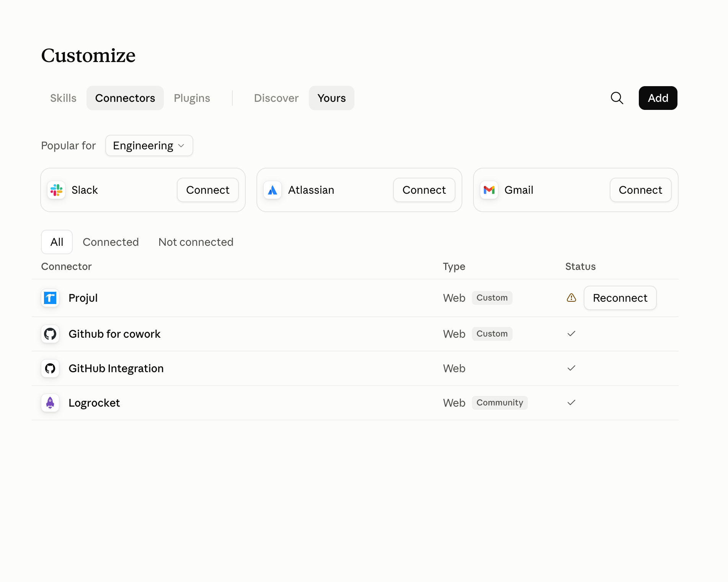Click the Gmail card label
The image size is (728, 582).
tap(519, 190)
